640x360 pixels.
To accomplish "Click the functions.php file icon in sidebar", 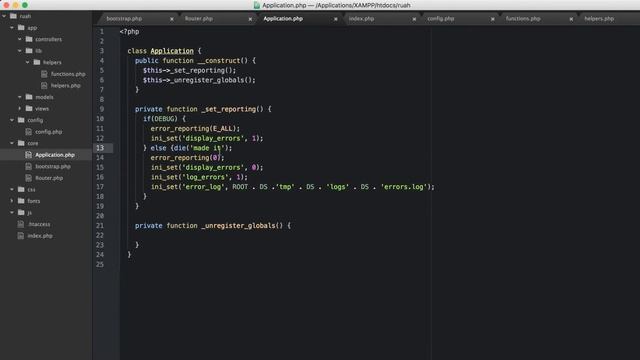I will [x=44, y=74].
